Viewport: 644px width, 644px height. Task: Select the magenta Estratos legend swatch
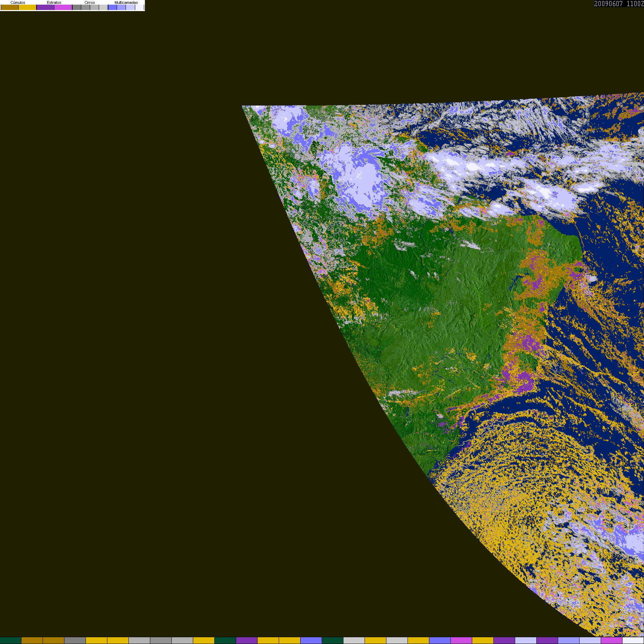click(x=63, y=7)
